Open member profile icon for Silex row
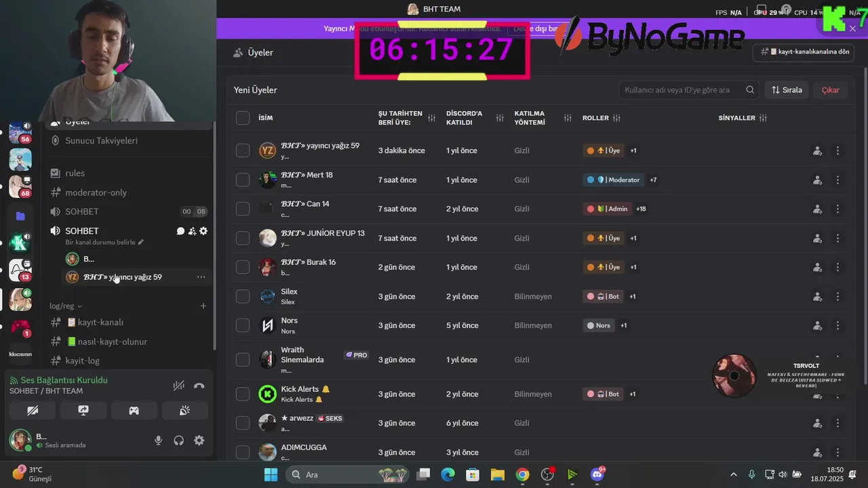868x488 pixels. [x=817, y=297]
